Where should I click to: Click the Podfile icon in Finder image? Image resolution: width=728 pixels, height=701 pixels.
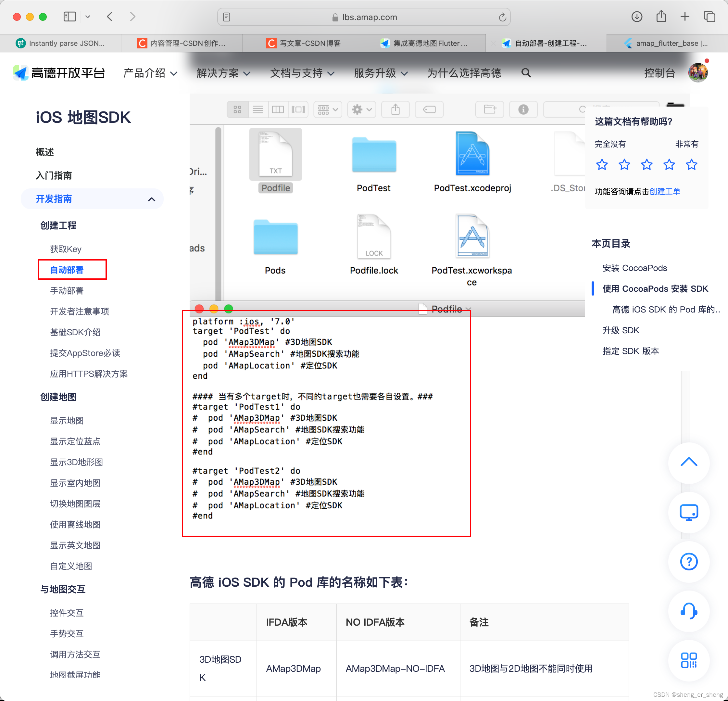tap(275, 154)
